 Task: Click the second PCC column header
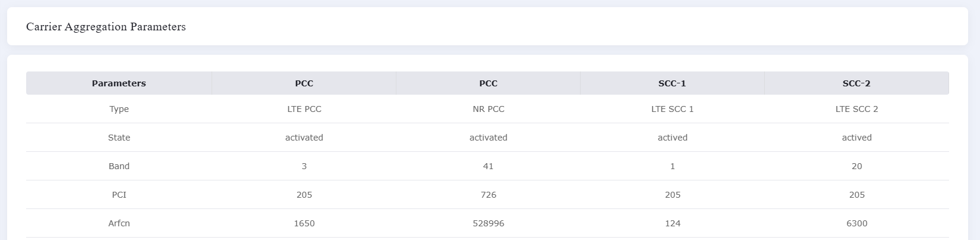pyautogui.click(x=489, y=83)
